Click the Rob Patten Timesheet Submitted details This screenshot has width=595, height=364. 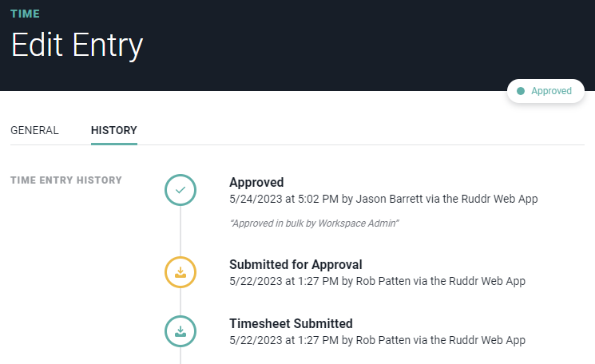pyautogui.click(x=377, y=341)
